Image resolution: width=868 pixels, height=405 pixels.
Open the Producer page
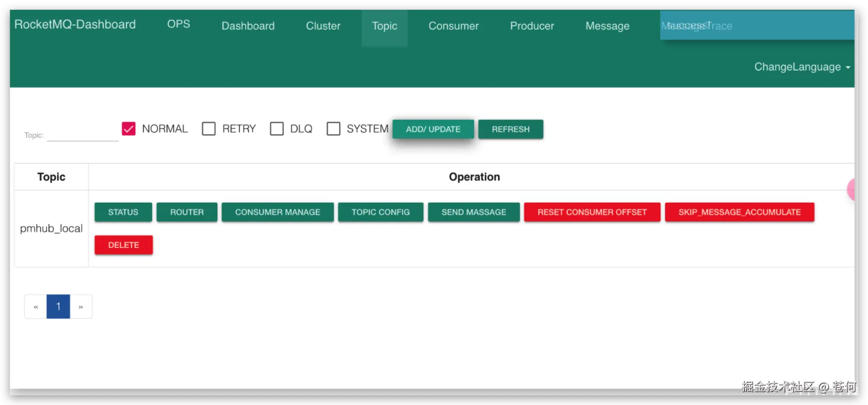[x=532, y=26]
